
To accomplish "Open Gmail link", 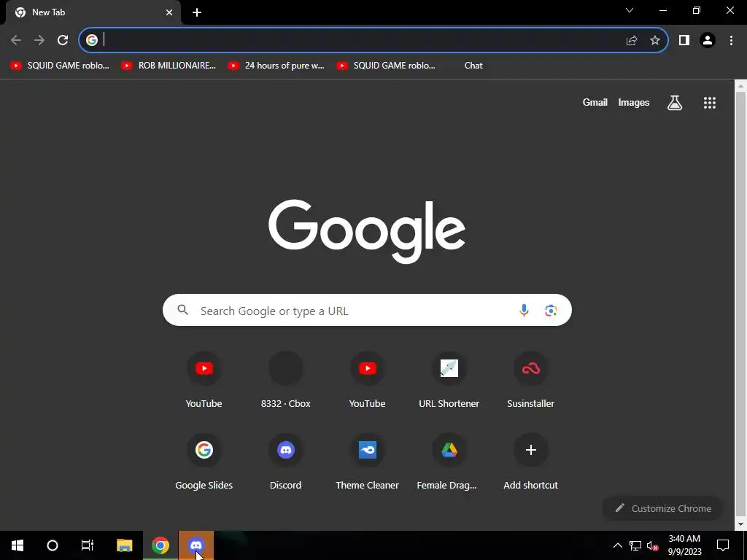I will tap(595, 102).
